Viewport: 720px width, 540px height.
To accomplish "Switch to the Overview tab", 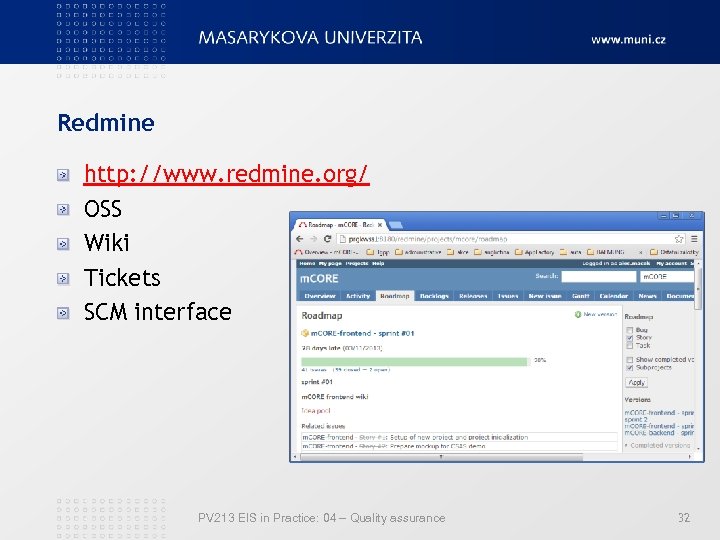I will pyautogui.click(x=320, y=296).
